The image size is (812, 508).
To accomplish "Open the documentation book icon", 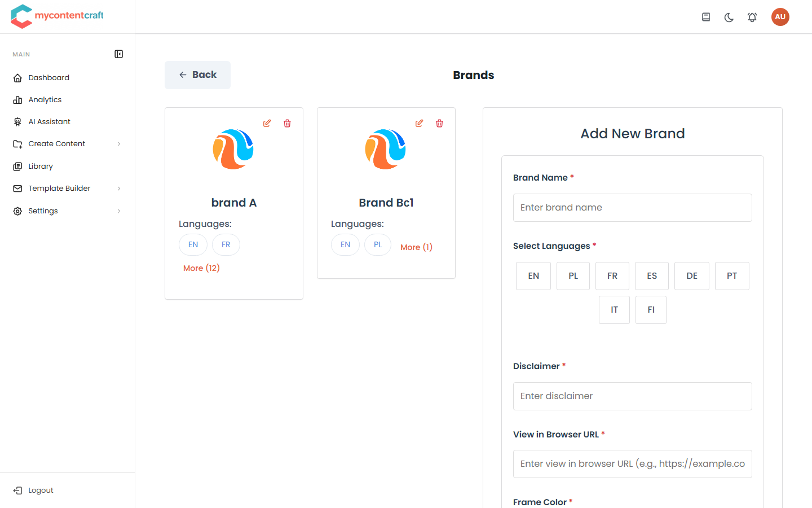I will coord(706,17).
